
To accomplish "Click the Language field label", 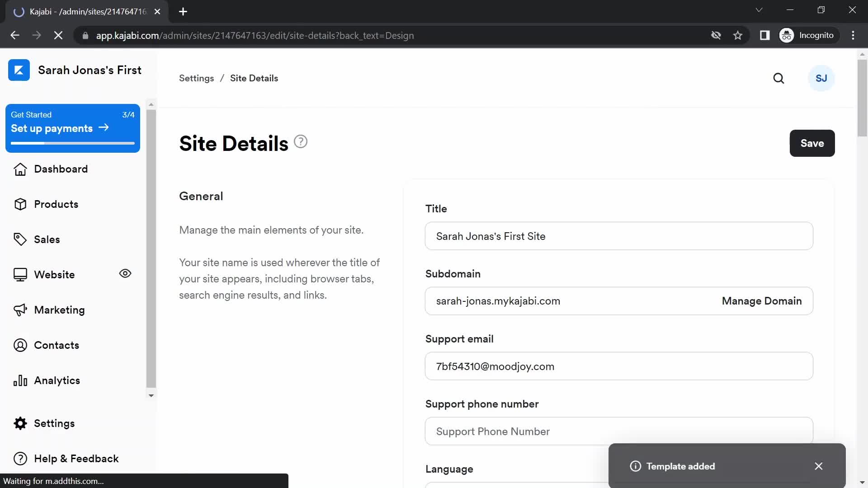I will coord(449,469).
